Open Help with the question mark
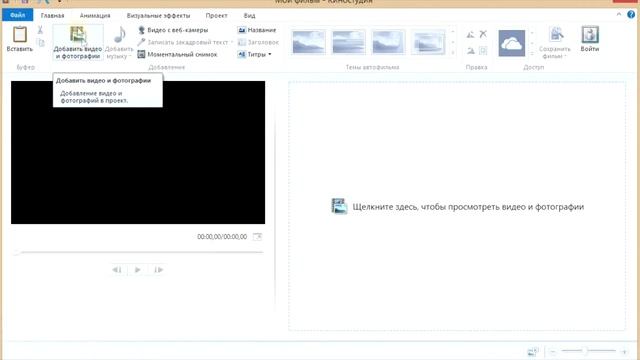Image resolution: width=640 pixels, height=360 pixels. [x=631, y=14]
